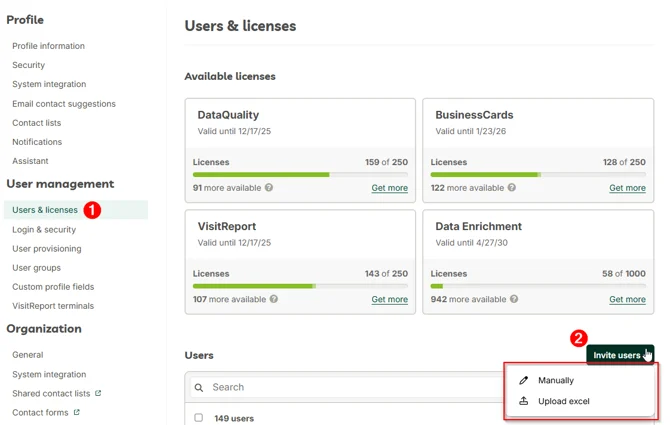
Task: Open Profile information in the sidebar
Action: pyautogui.click(x=48, y=46)
